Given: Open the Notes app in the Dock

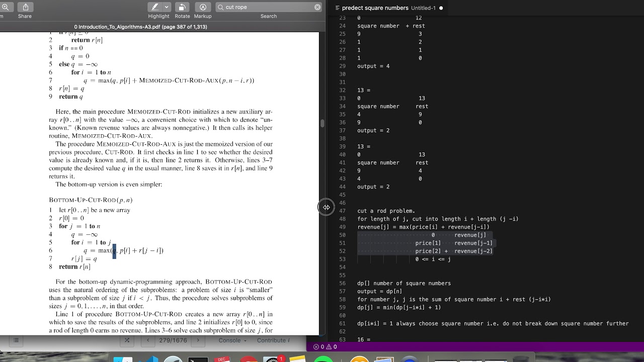Looking at the screenshot, I should pyautogui.click(x=298, y=359).
